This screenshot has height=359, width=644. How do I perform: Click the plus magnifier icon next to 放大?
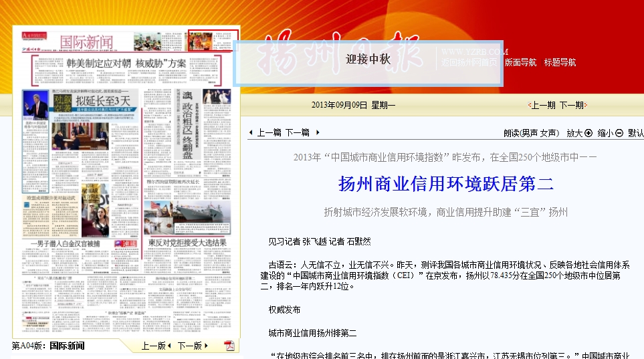point(588,133)
